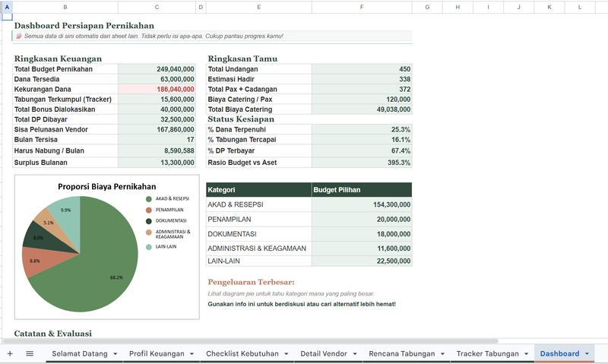Image resolution: width=608 pixels, height=364 pixels.
Task: Select Total Biaya Catering value 49,038,000
Action: 362,109
